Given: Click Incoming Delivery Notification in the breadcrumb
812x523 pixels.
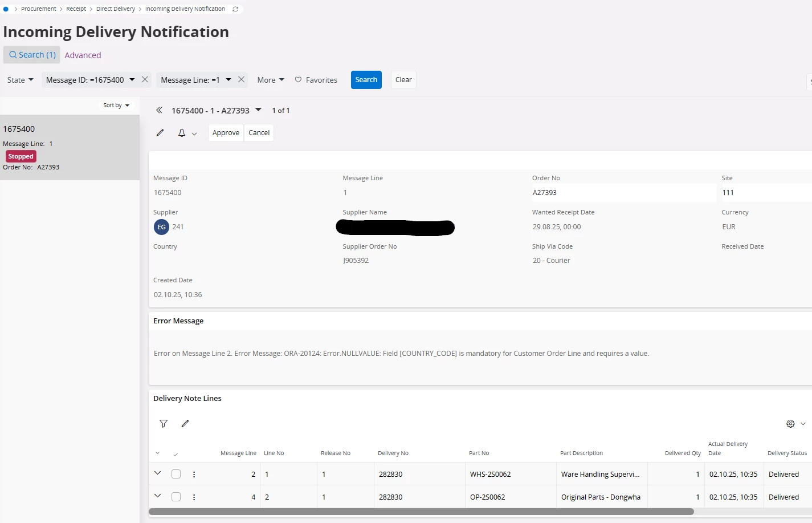Looking at the screenshot, I should pos(185,9).
